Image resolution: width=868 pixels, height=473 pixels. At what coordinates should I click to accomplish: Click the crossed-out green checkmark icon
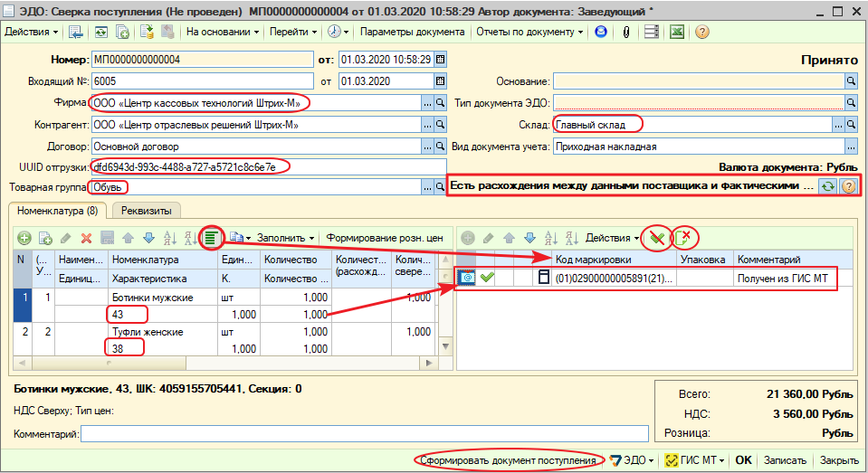tap(656, 238)
